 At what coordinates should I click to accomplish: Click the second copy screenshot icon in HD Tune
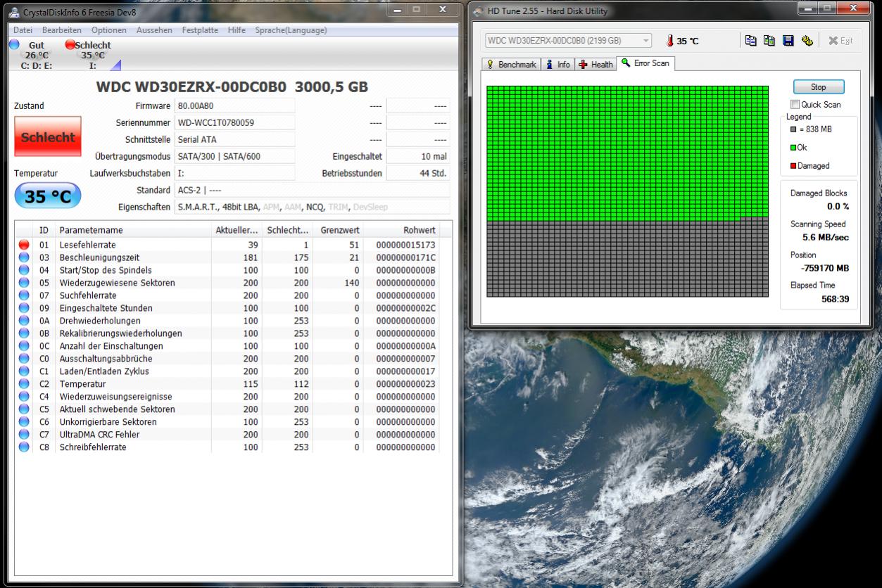771,41
